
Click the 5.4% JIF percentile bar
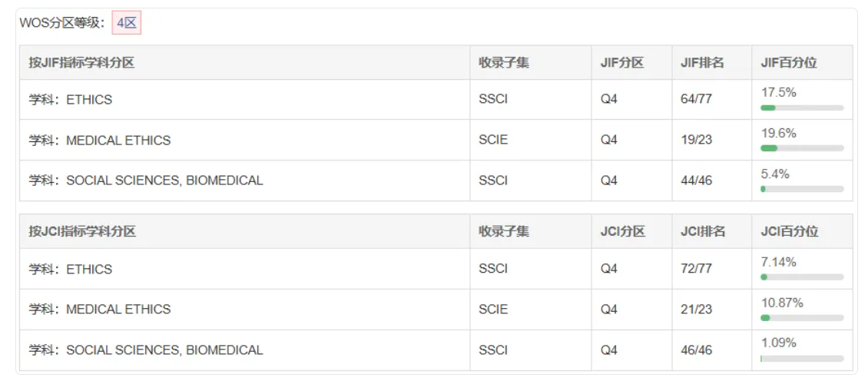pos(802,189)
